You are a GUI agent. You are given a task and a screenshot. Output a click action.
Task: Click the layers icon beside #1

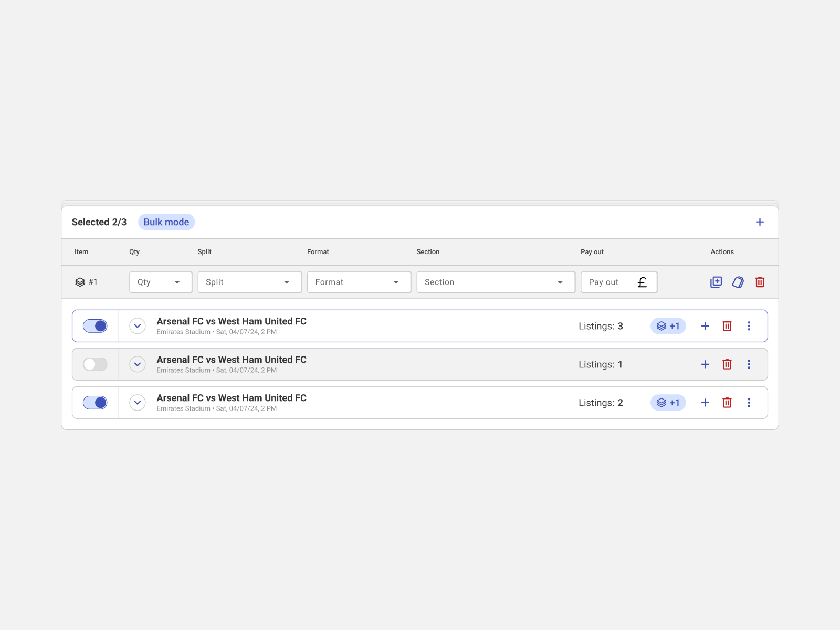pos(80,282)
